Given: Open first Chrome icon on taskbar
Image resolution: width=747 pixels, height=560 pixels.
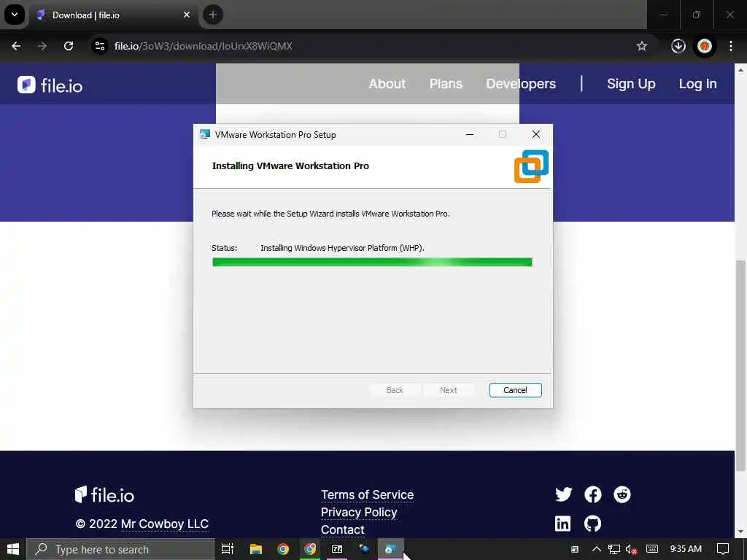Looking at the screenshot, I should [x=283, y=550].
